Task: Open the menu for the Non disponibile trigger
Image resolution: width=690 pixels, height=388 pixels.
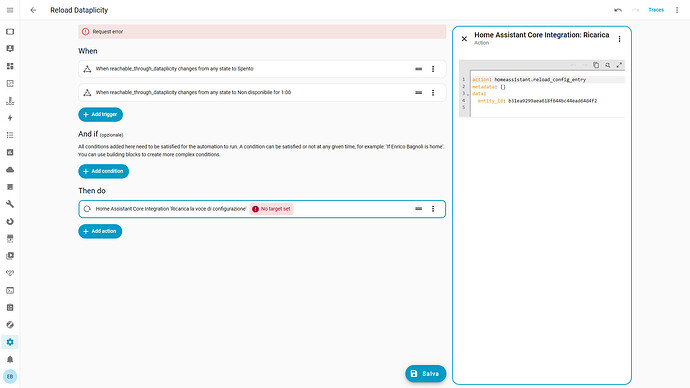Action: tap(433, 93)
